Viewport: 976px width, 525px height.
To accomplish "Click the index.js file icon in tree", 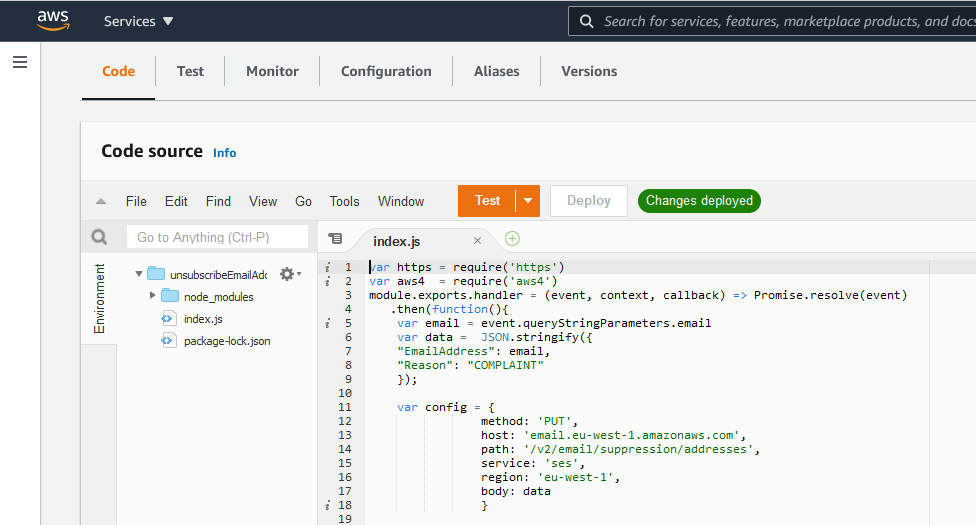I will (x=168, y=318).
